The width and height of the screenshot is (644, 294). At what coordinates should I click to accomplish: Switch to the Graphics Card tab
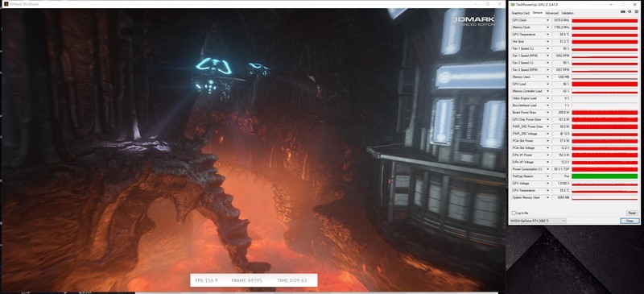520,13
